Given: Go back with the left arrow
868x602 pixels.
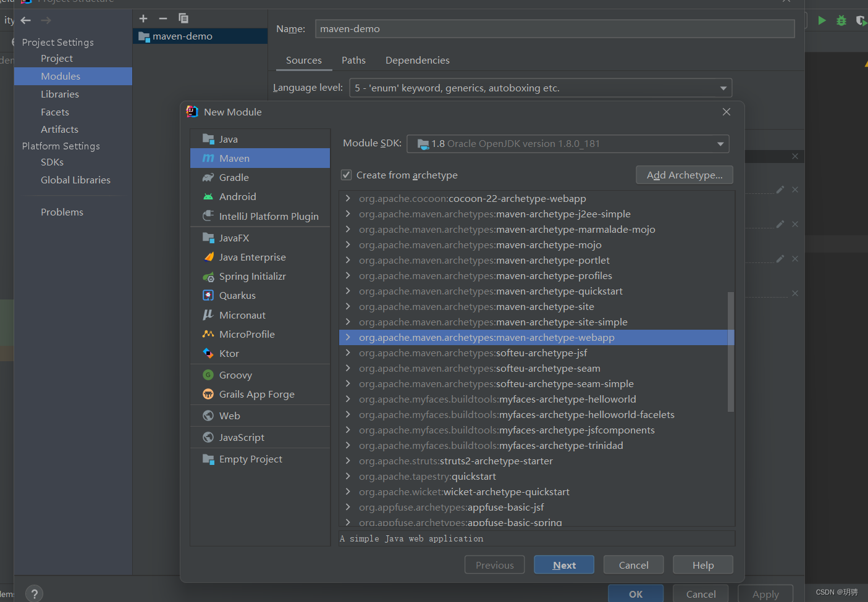Looking at the screenshot, I should click(26, 20).
